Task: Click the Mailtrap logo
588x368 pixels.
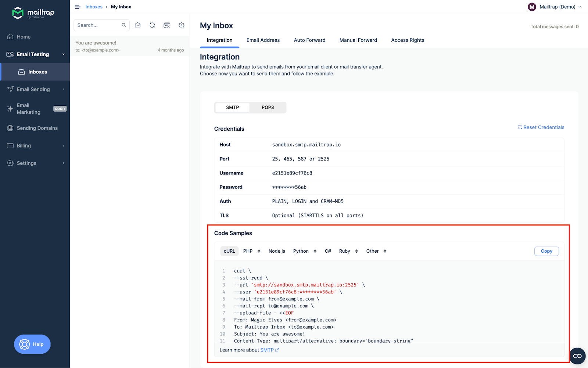Action: (33, 13)
